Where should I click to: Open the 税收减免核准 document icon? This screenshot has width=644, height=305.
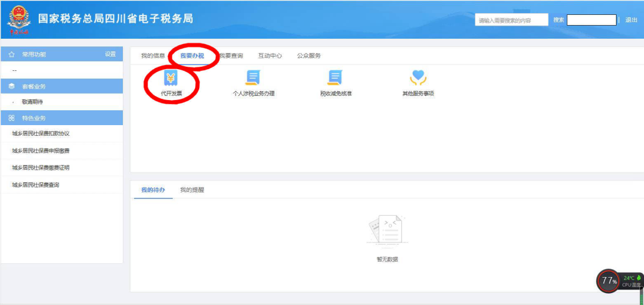pyautogui.click(x=335, y=77)
